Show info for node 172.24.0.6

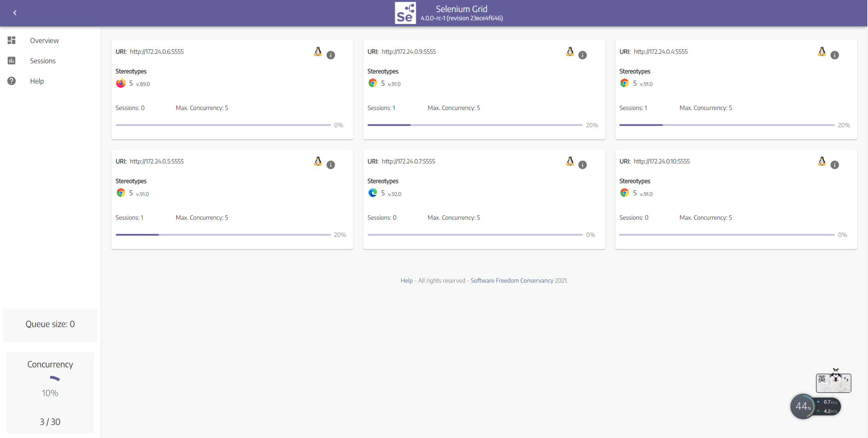pos(331,55)
